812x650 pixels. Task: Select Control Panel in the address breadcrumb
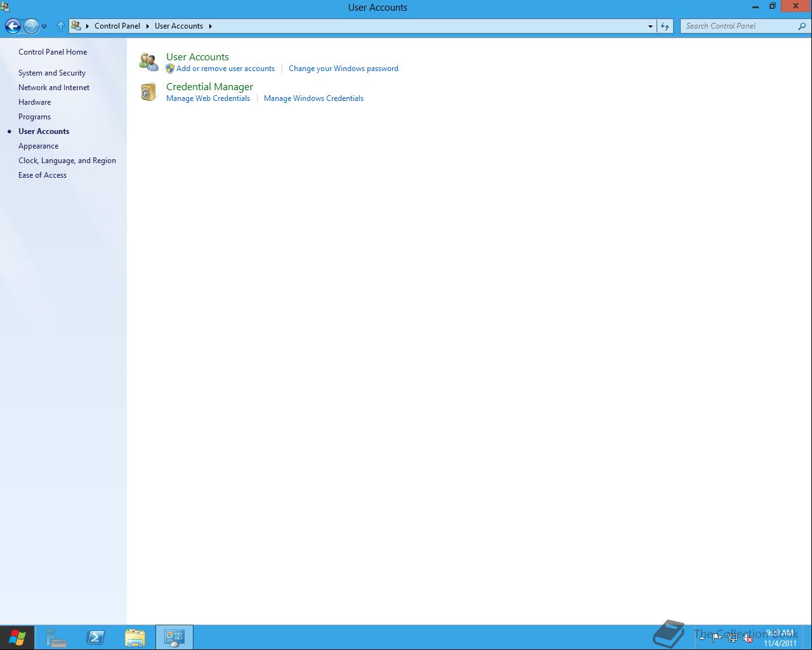tap(117, 26)
